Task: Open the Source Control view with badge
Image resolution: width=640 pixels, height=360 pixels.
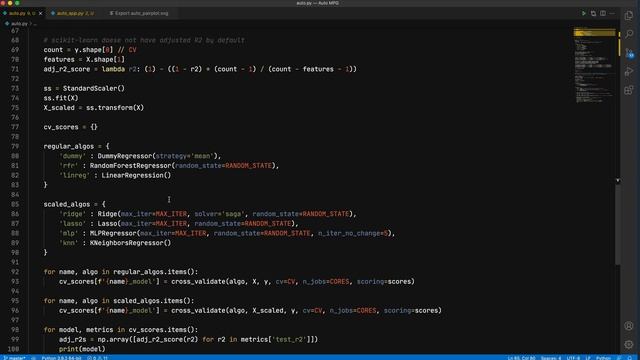Action: tap(629, 53)
